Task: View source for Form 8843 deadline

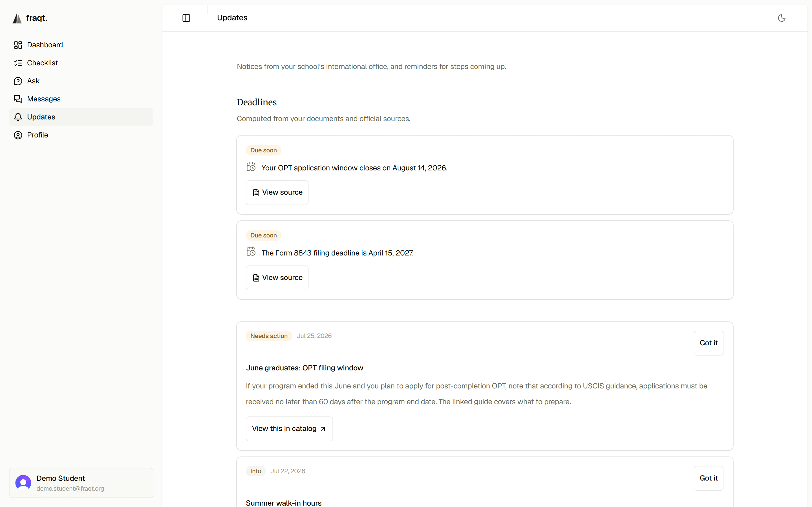Action: pos(277,278)
